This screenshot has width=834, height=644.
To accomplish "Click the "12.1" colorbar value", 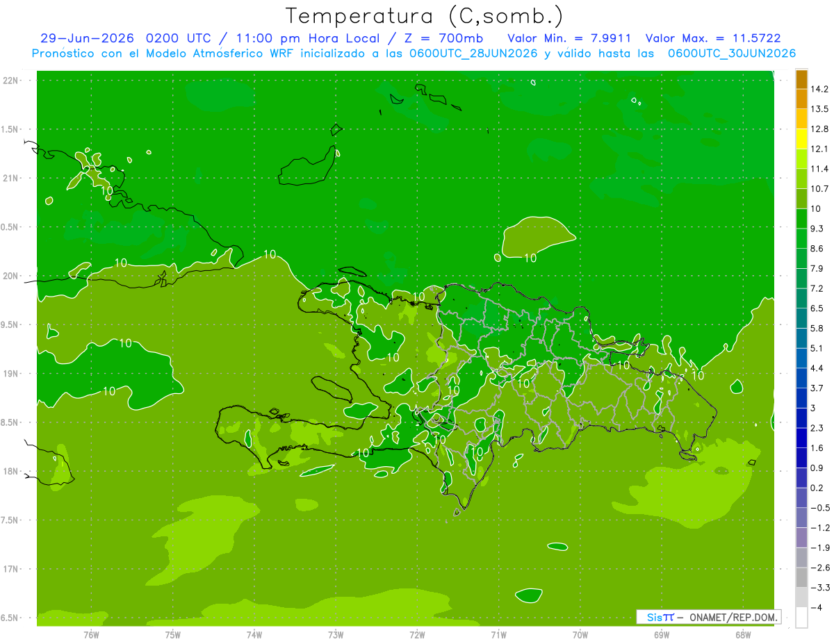I will coord(819,149).
